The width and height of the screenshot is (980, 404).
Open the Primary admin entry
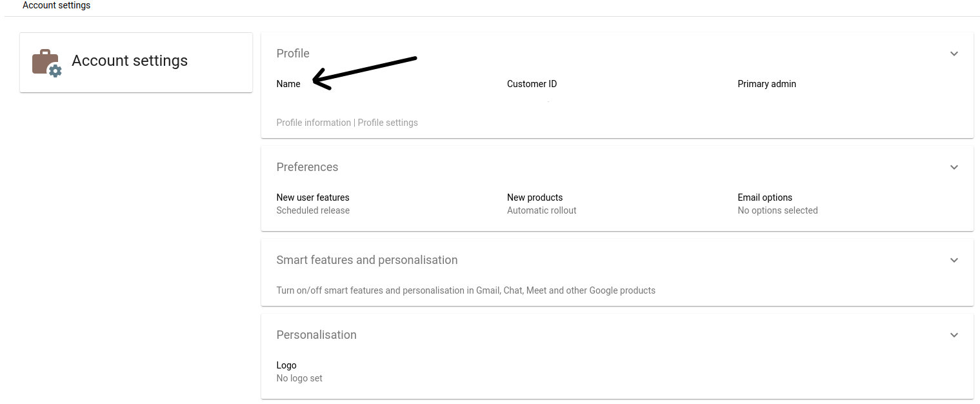[766, 83]
